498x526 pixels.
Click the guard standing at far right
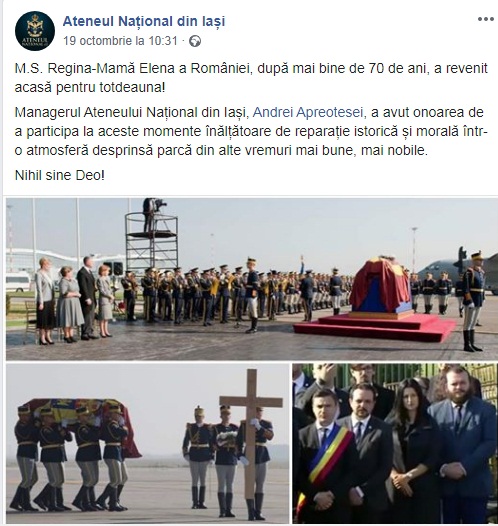click(474, 301)
